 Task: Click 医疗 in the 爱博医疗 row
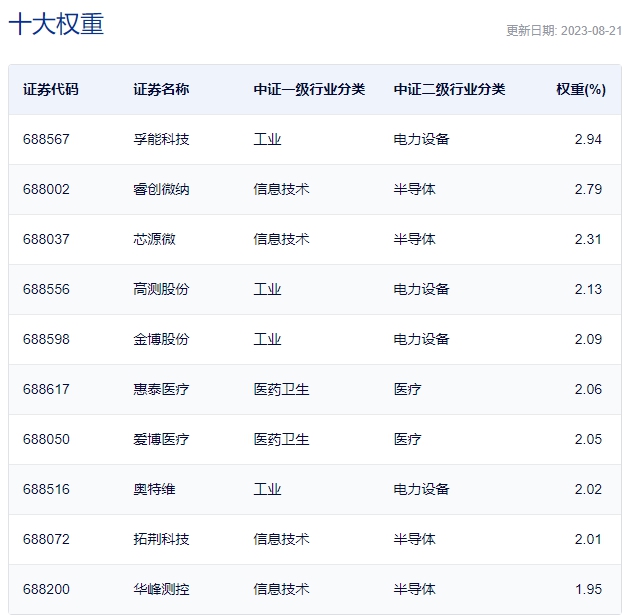click(x=407, y=440)
